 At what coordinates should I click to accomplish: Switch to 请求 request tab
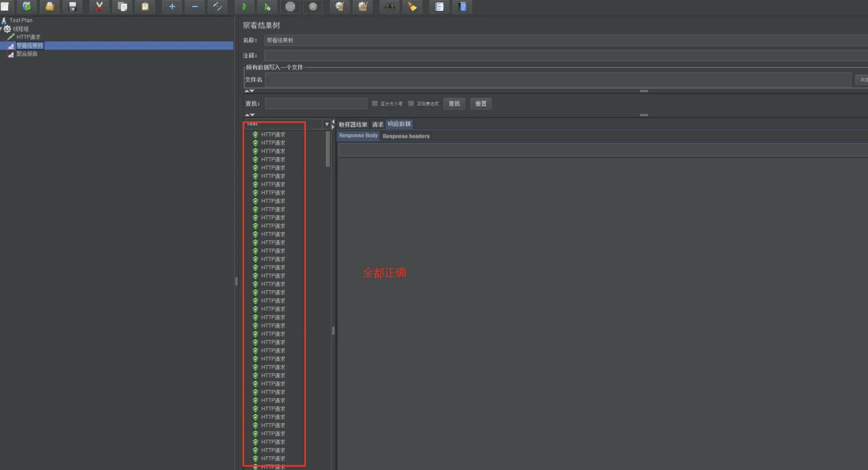[377, 125]
